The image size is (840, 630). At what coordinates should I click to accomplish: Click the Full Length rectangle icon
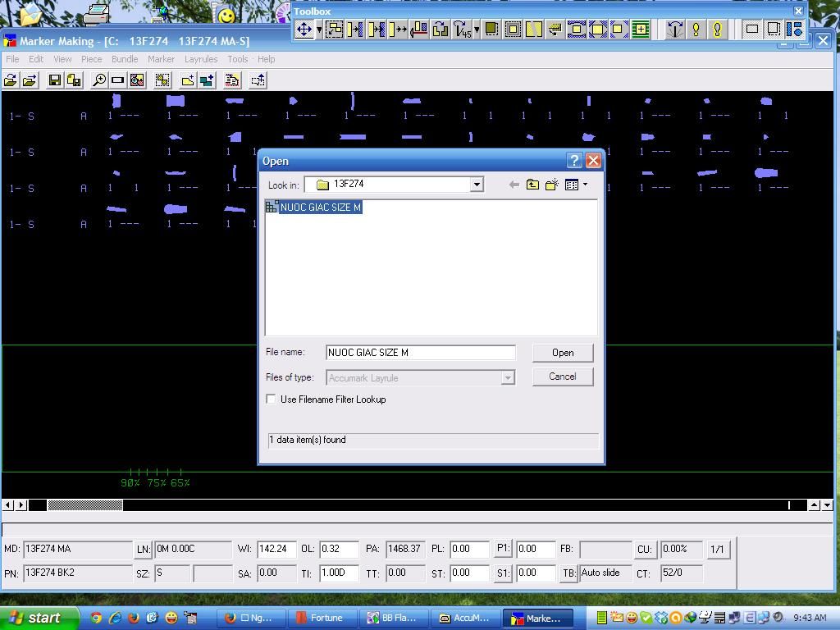118,80
